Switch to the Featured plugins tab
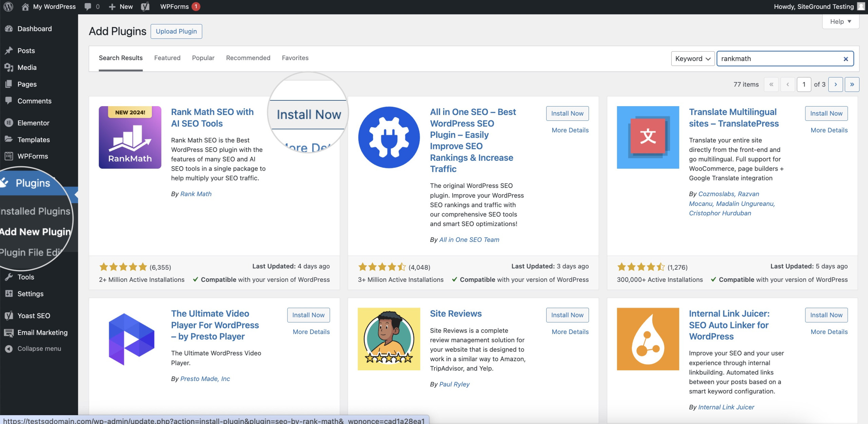868x424 pixels. (167, 58)
